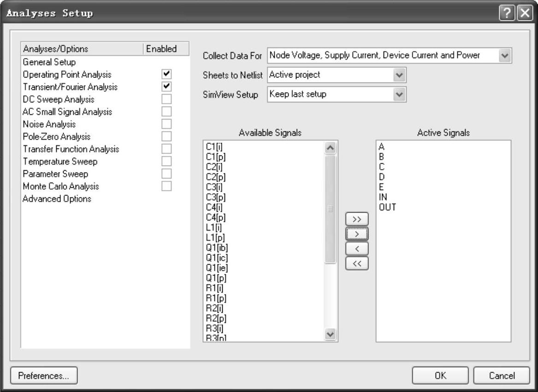Click the help question mark icon

[x=506, y=13]
